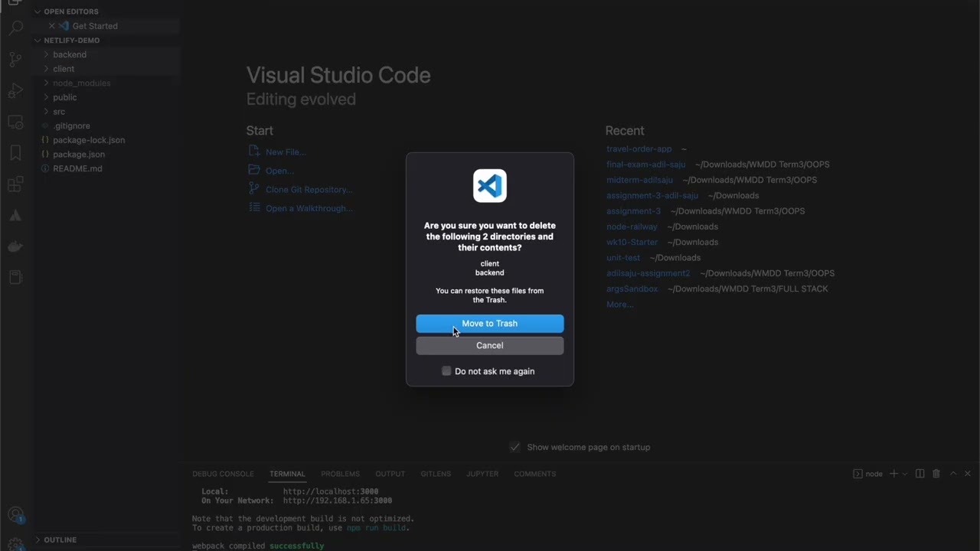
Task: Expand the client folder chevron
Action: coord(46,69)
